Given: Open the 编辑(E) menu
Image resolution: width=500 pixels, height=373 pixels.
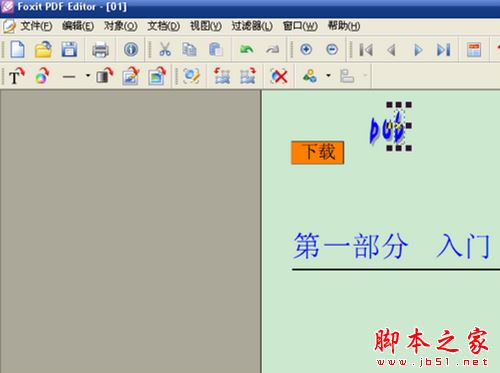Looking at the screenshot, I should [x=78, y=26].
